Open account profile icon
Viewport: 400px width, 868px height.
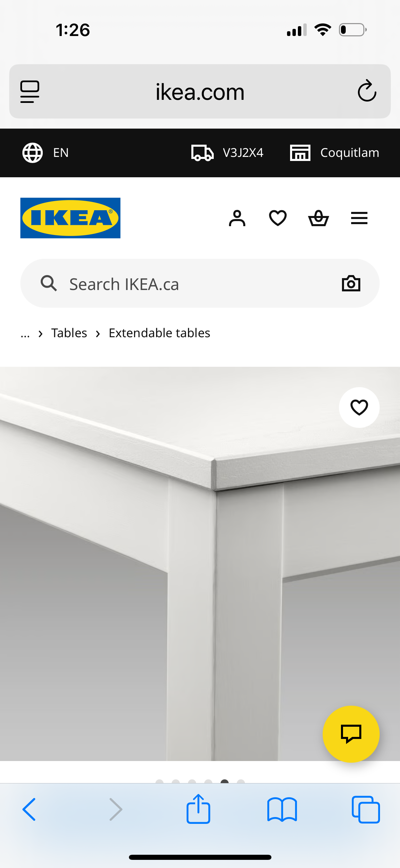pos(237,218)
